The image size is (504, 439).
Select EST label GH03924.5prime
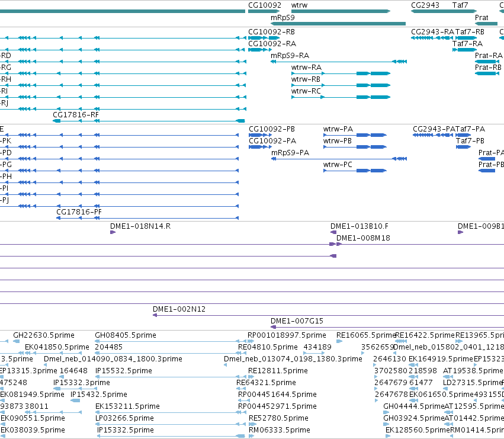(x=413, y=418)
